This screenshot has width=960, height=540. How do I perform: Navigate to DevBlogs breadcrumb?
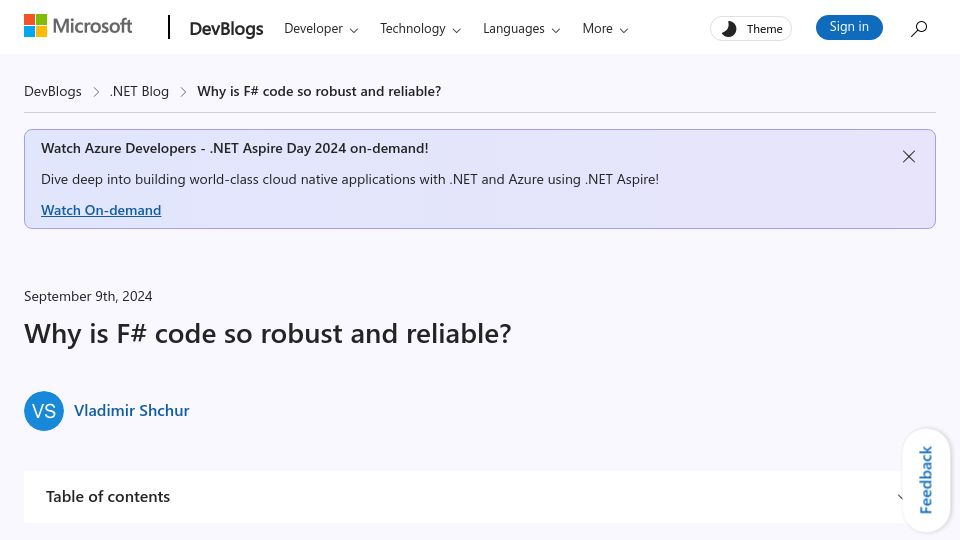(53, 91)
